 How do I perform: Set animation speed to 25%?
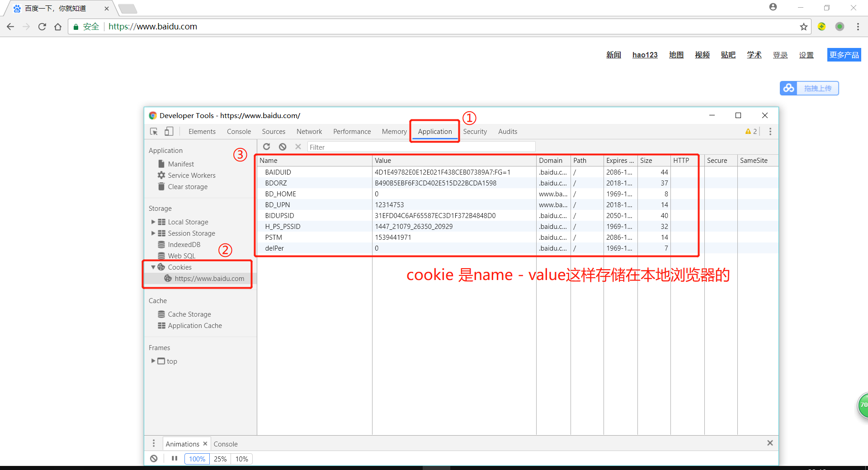(x=220, y=459)
